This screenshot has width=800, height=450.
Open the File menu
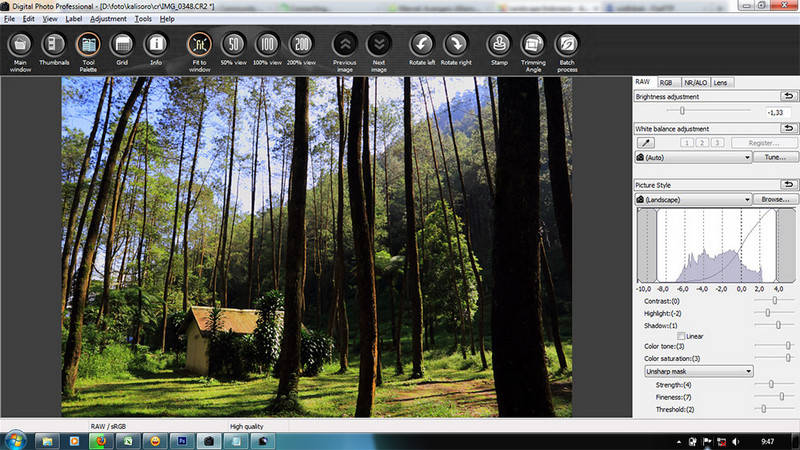point(9,19)
